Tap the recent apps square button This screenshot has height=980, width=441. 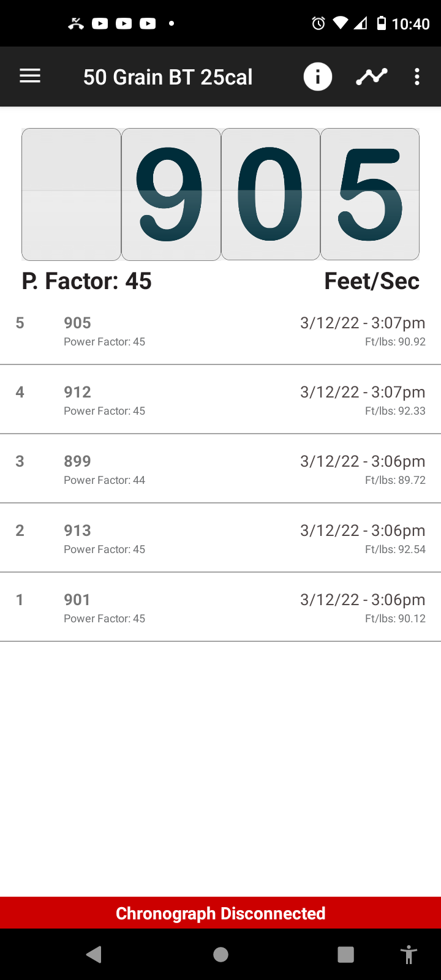pyautogui.click(x=346, y=954)
